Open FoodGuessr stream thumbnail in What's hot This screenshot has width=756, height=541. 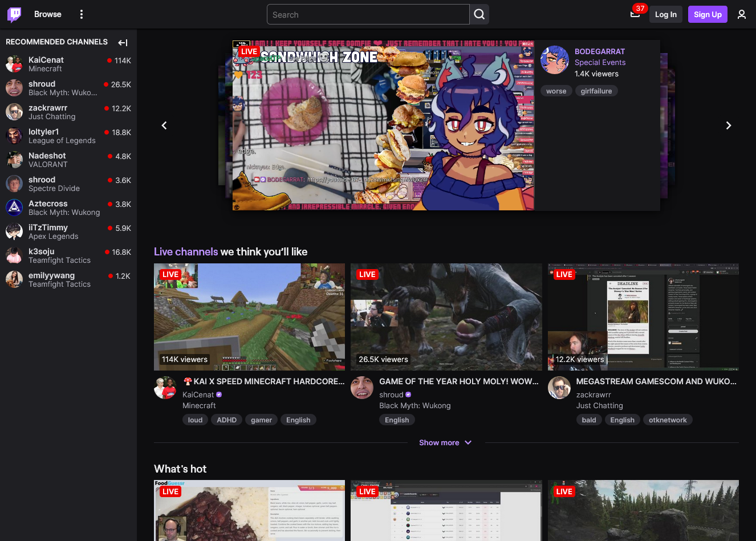pyautogui.click(x=249, y=511)
